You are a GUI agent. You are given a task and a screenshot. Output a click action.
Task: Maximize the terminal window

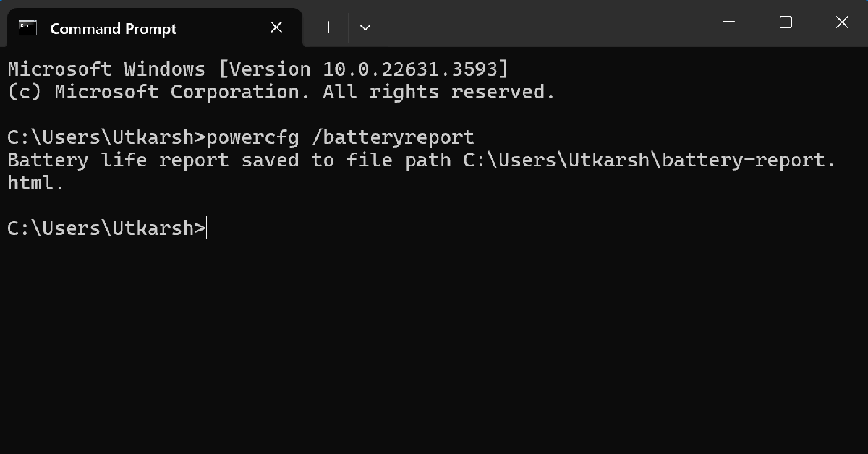pyautogui.click(x=786, y=23)
